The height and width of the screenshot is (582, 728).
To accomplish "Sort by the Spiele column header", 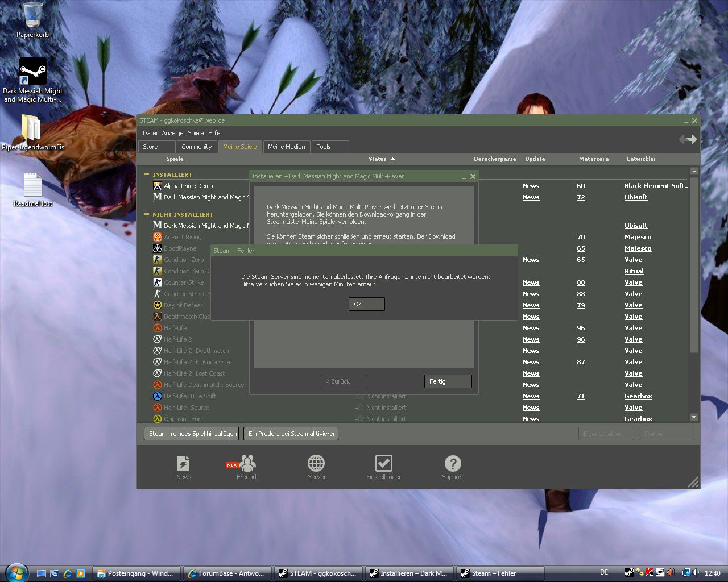I will pos(175,159).
